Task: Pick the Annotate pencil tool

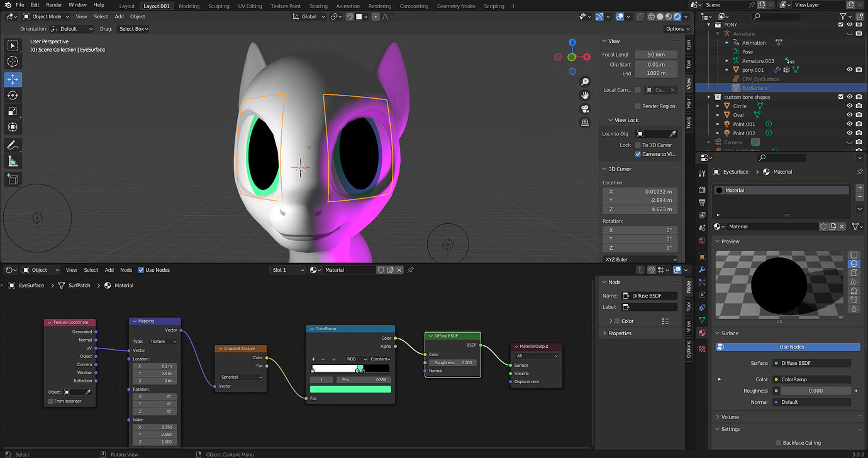Action: pyautogui.click(x=13, y=145)
